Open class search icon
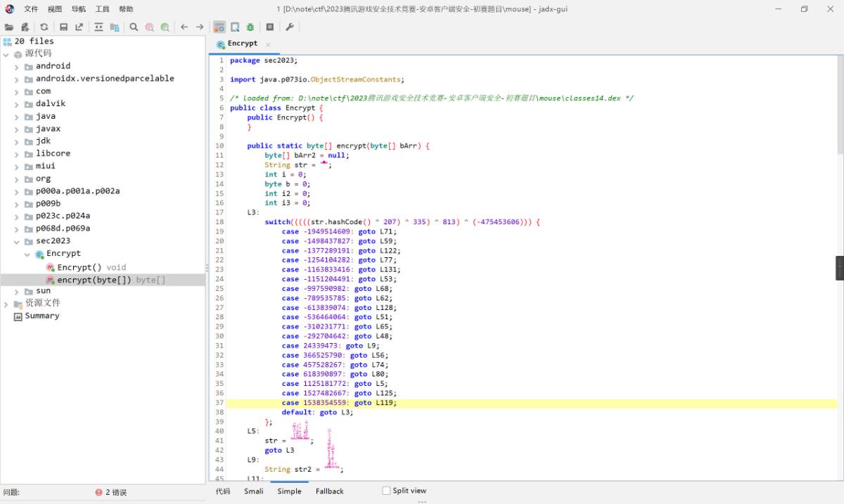This screenshot has height=504, width=844. click(149, 27)
